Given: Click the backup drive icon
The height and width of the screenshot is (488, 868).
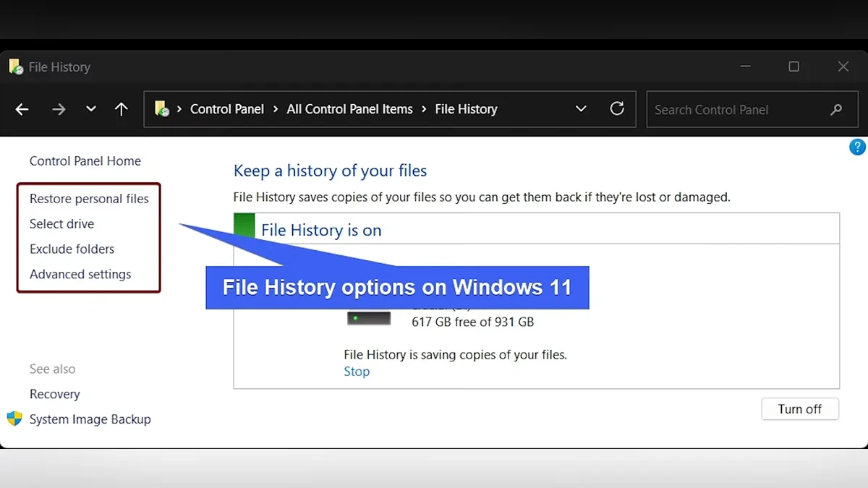Looking at the screenshot, I should (x=369, y=318).
